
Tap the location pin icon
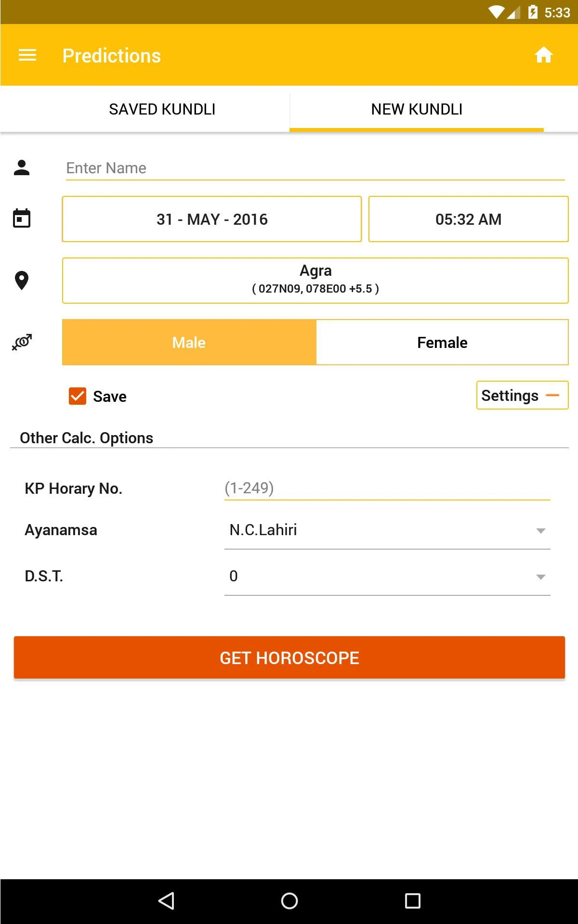[x=22, y=281]
